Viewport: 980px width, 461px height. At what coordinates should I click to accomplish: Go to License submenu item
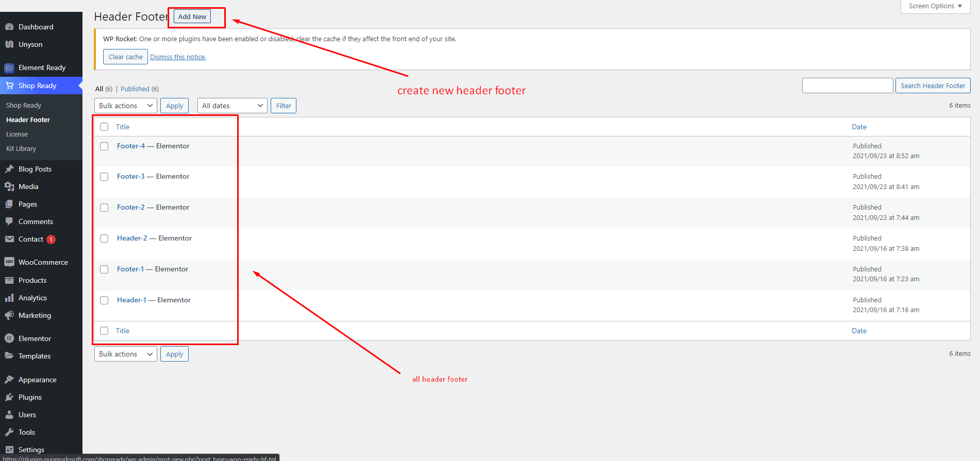(x=17, y=134)
